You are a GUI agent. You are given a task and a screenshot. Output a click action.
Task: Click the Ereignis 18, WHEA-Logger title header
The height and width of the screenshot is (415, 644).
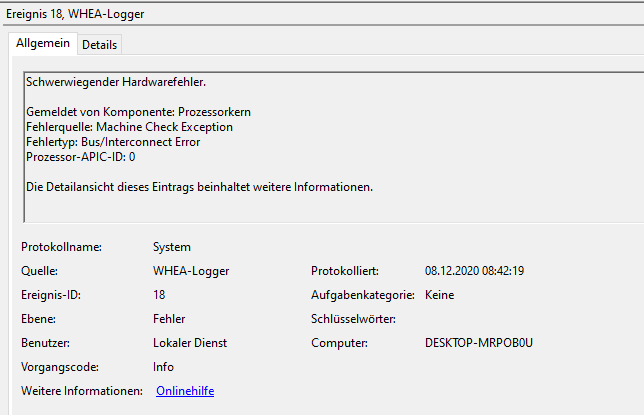[75, 14]
